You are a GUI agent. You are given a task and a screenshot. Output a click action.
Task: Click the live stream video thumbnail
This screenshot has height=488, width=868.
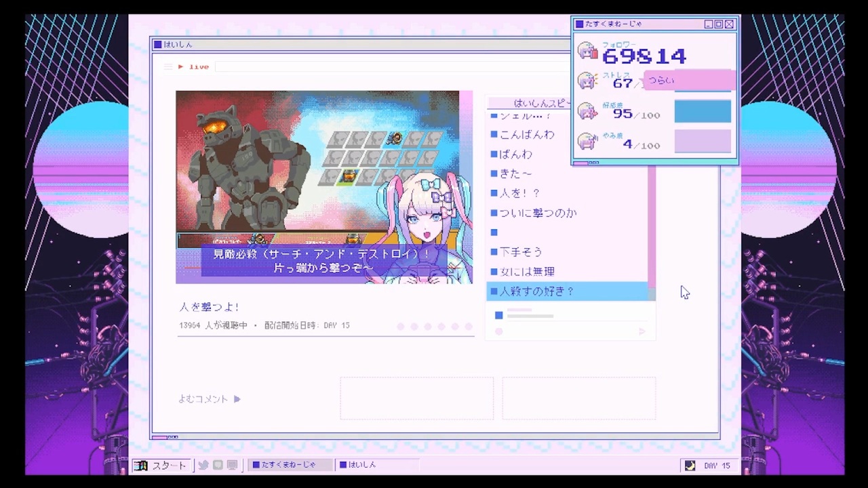click(x=324, y=187)
